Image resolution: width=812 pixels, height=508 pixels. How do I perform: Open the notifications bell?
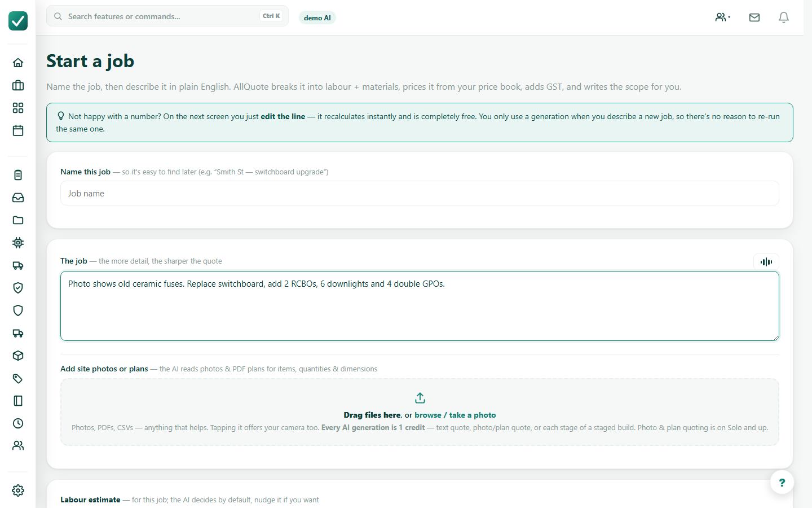pos(784,17)
